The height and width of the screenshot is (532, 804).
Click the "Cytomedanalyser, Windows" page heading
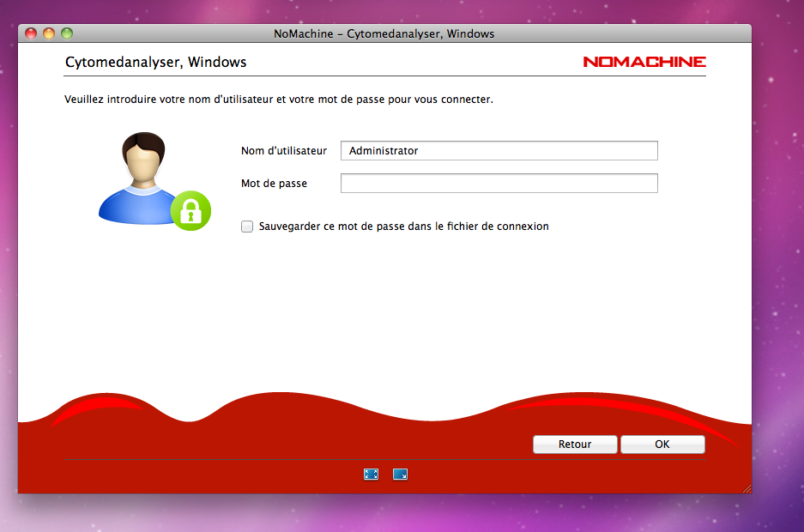(x=156, y=62)
